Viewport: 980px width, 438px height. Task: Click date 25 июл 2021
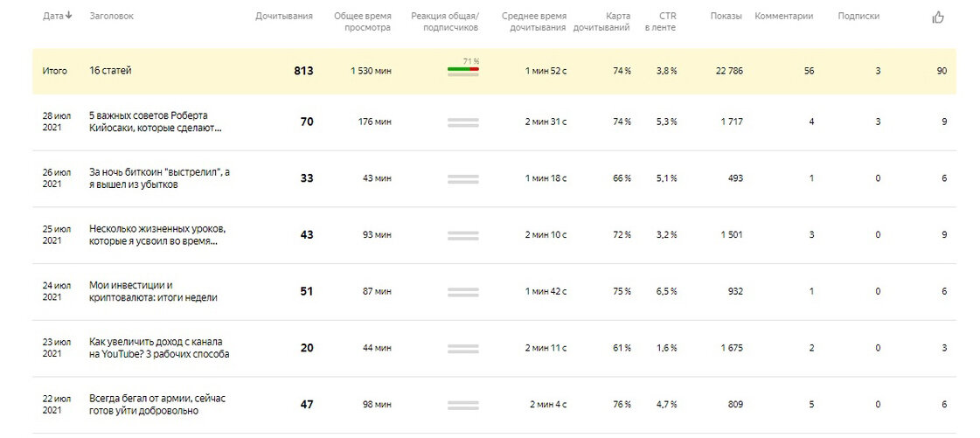(x=56, y=235)
